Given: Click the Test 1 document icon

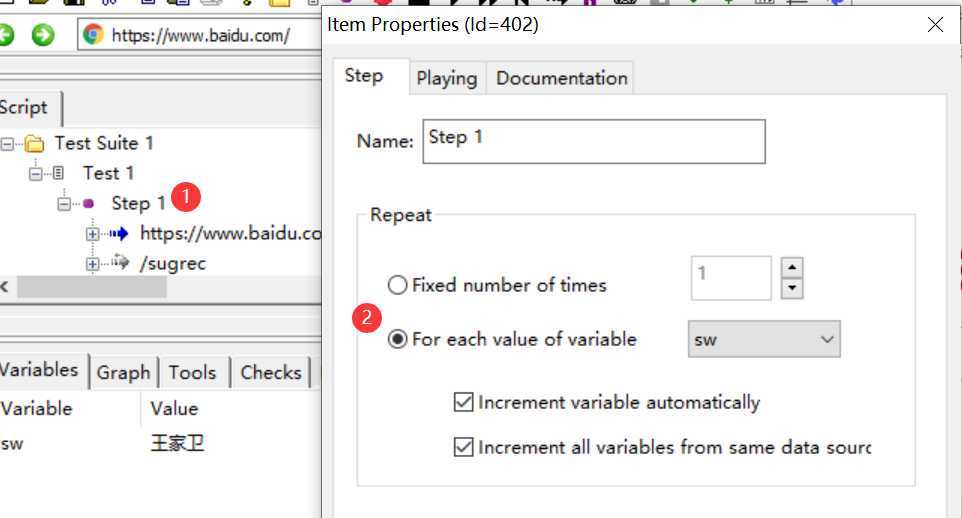Looking at the screenshot, I should click(58, 173).
